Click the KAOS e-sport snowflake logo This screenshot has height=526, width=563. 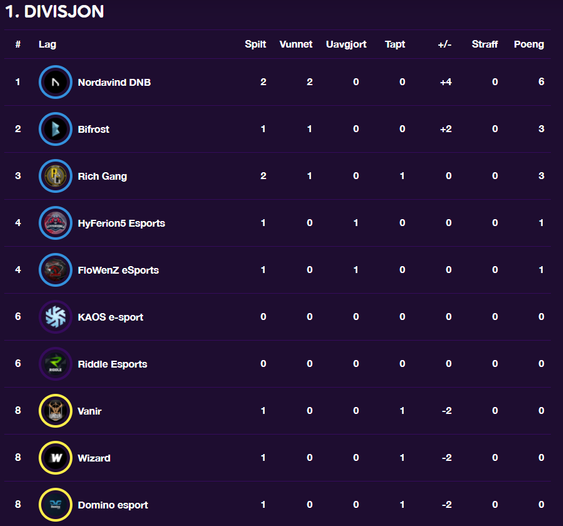(x=55, y=317)
